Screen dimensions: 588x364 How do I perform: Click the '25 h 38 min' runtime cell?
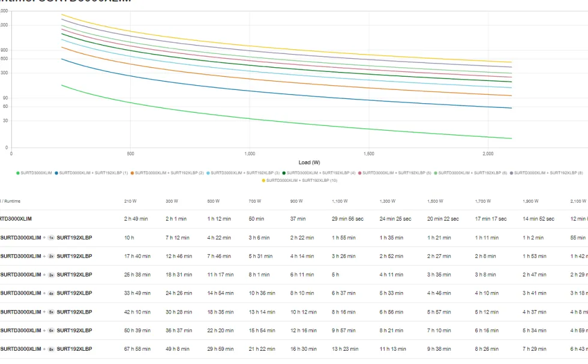(137, 275)
